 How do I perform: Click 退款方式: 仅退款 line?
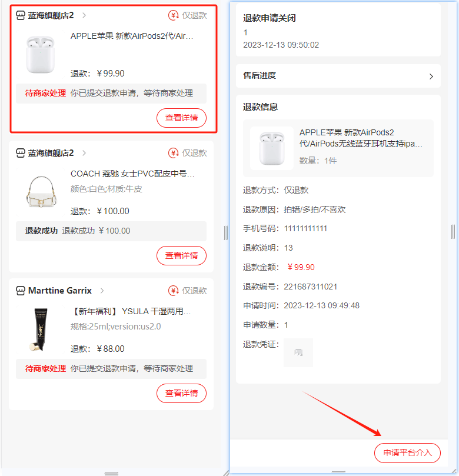click(x=275, y=190)
